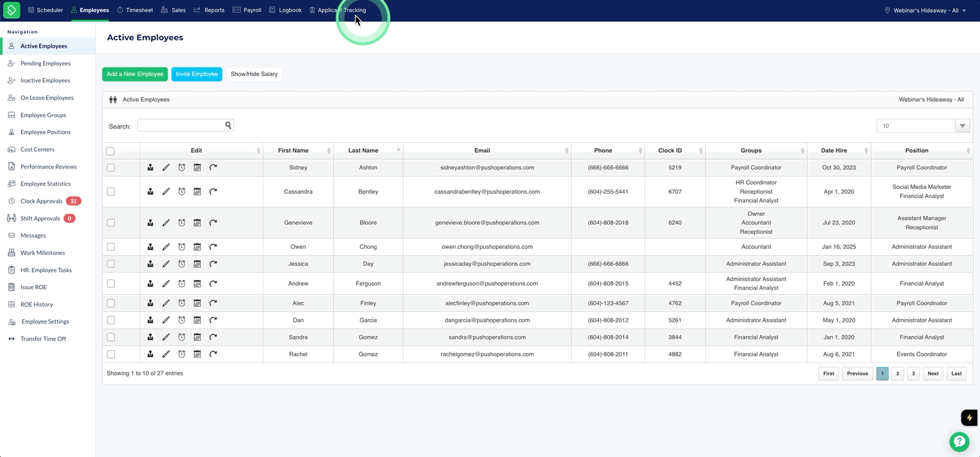Click the person profile icon for Alec Finley

[150, 303]
